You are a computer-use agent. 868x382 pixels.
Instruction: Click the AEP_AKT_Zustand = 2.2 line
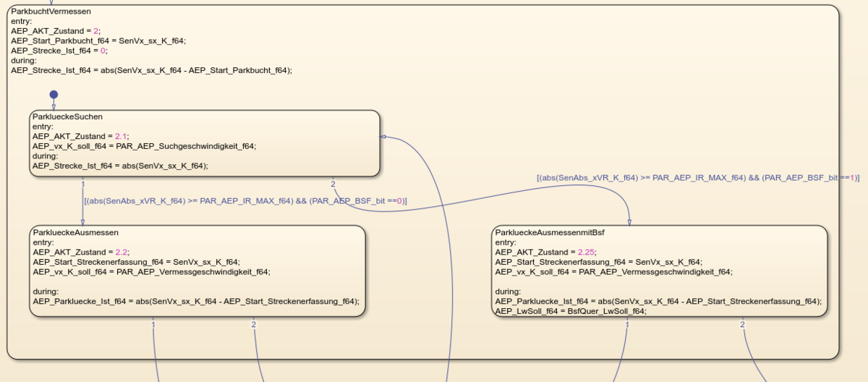click(80, 252)
